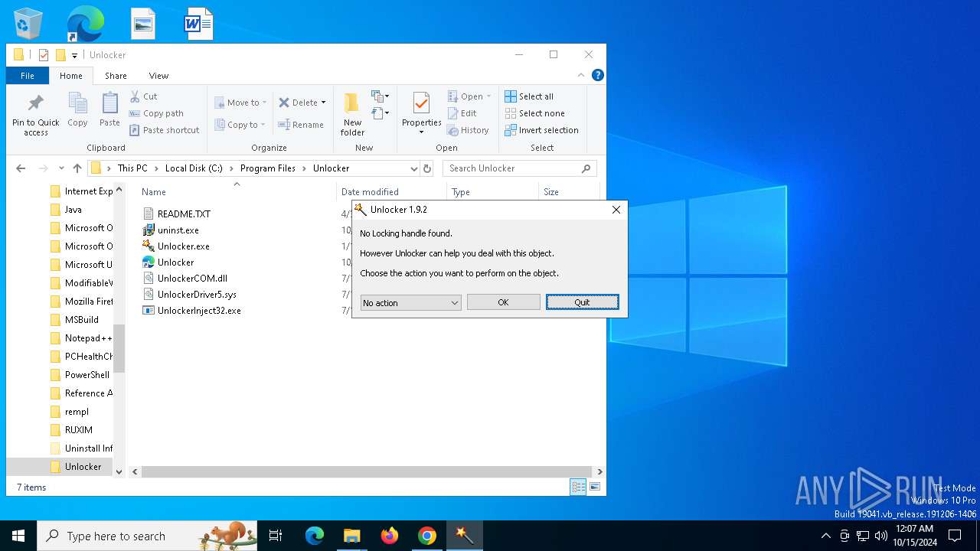Click Chrome icon in taskbar
The width and height of the screenshot is (980, 551).
[427, 536]
